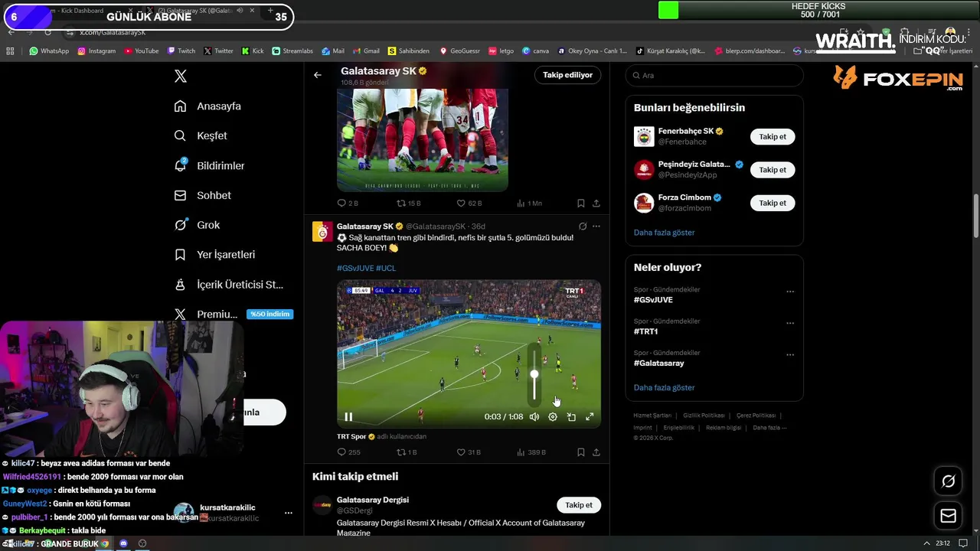
Task: Click Grok icon on Sacha Boey post
Action: click(x=583, y=227)
